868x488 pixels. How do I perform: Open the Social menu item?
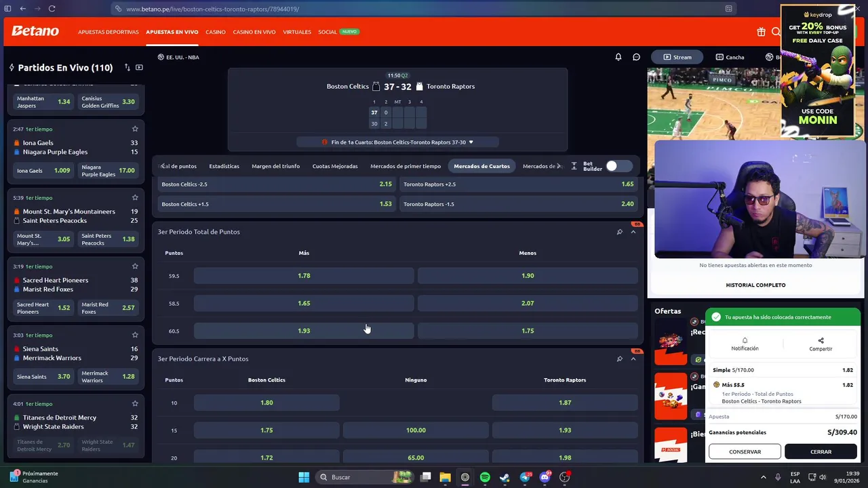point(328,32)
